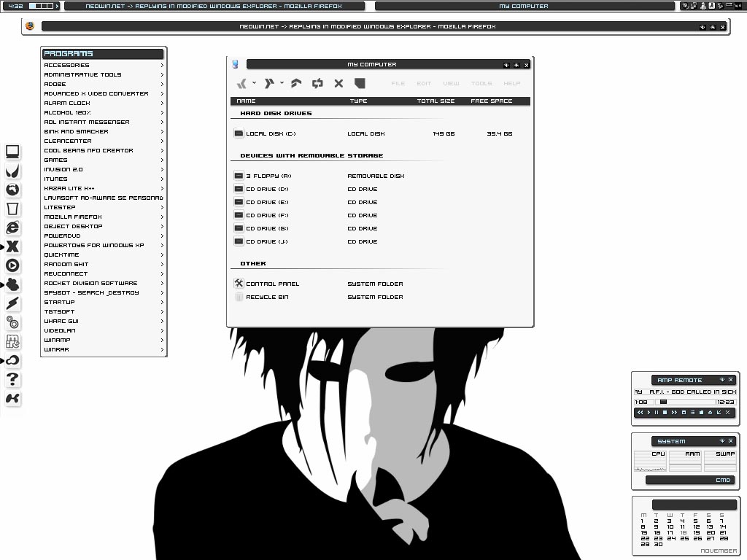Sort by the Type column header
This screenshot has width=747, height=560.
coord(358,101)
